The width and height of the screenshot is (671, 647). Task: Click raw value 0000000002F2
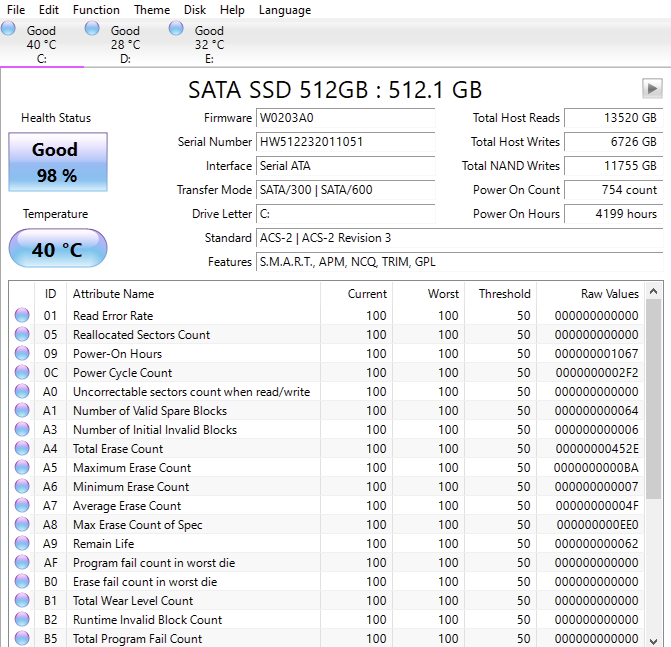(x=597, y=372)
